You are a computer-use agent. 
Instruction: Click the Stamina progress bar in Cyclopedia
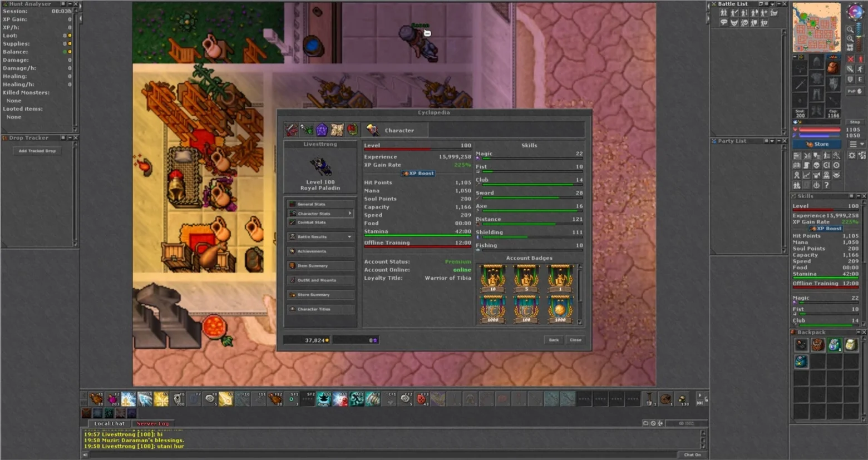417,236
